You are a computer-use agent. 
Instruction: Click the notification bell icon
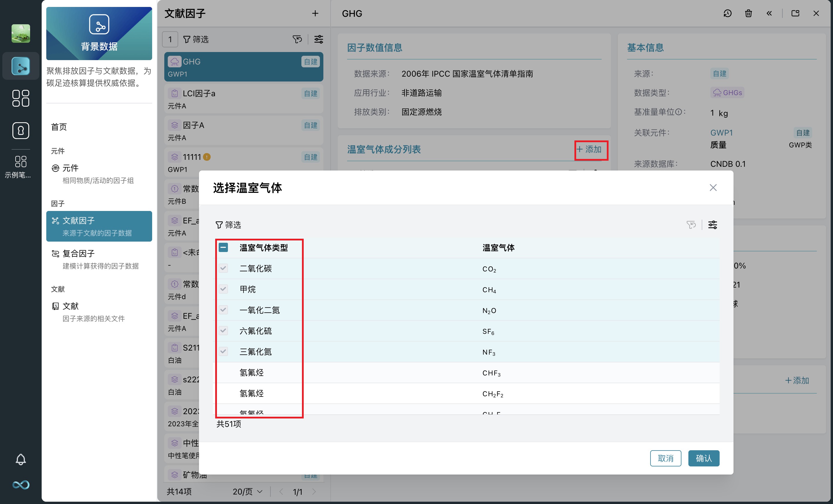tap(21, 459)
